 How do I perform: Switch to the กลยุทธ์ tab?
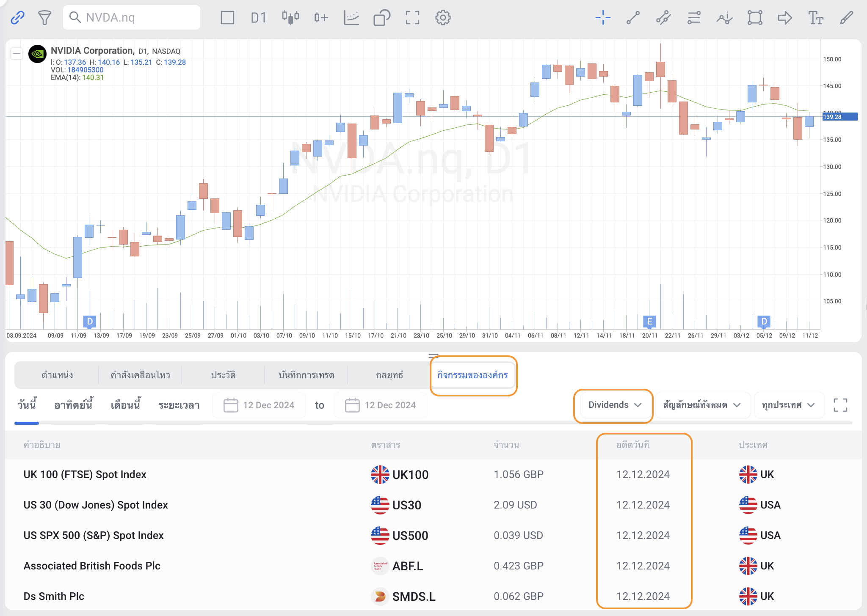389,375
